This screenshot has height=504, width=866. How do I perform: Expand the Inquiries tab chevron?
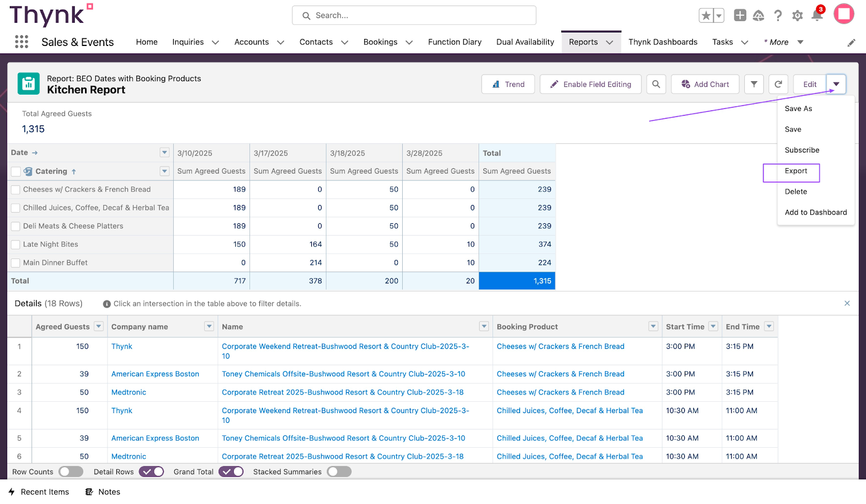215,42
